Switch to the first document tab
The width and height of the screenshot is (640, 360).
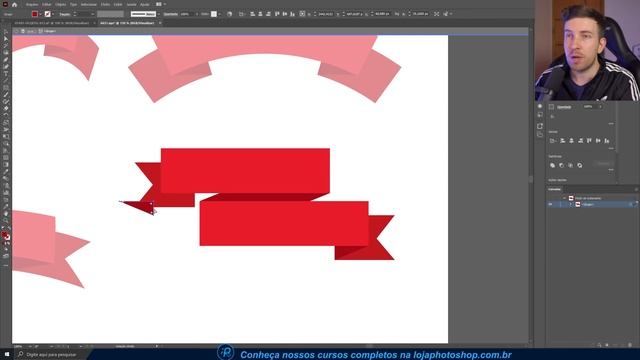pyautogui.click(x=52, y=23)
